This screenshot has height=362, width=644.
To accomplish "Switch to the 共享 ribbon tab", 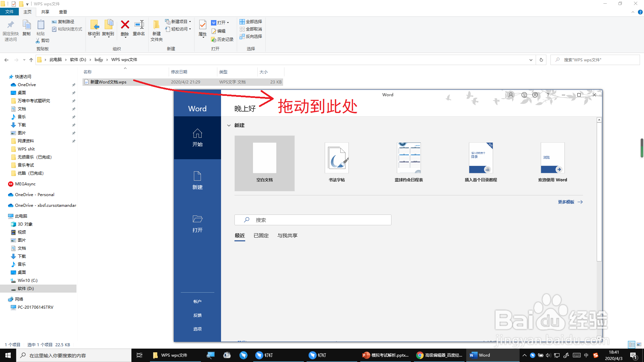I will [45, 12].
